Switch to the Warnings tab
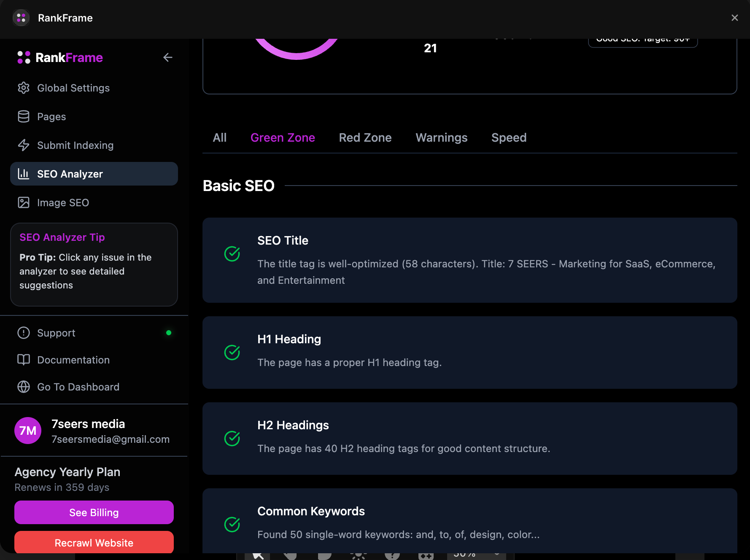Image resolution: width=750 pixels, height=560 pixels. [441, 137]
